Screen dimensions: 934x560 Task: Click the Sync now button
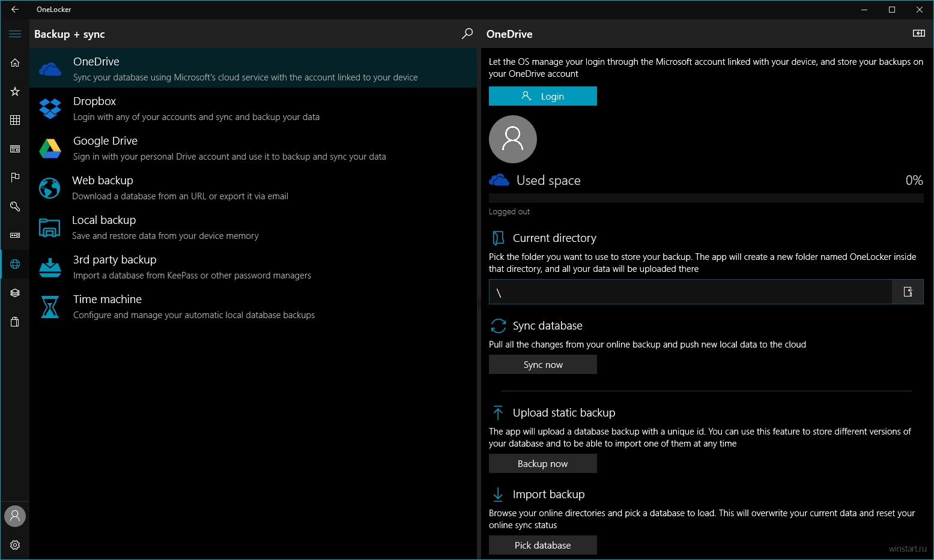pos(543,364)
